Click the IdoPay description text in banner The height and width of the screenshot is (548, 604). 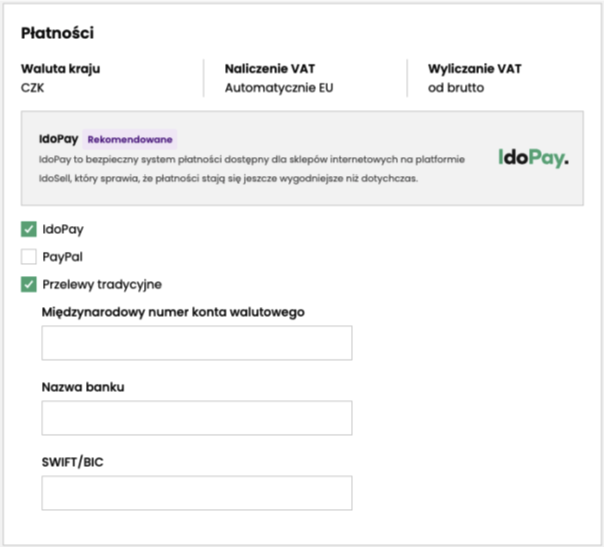coord(252,169)
